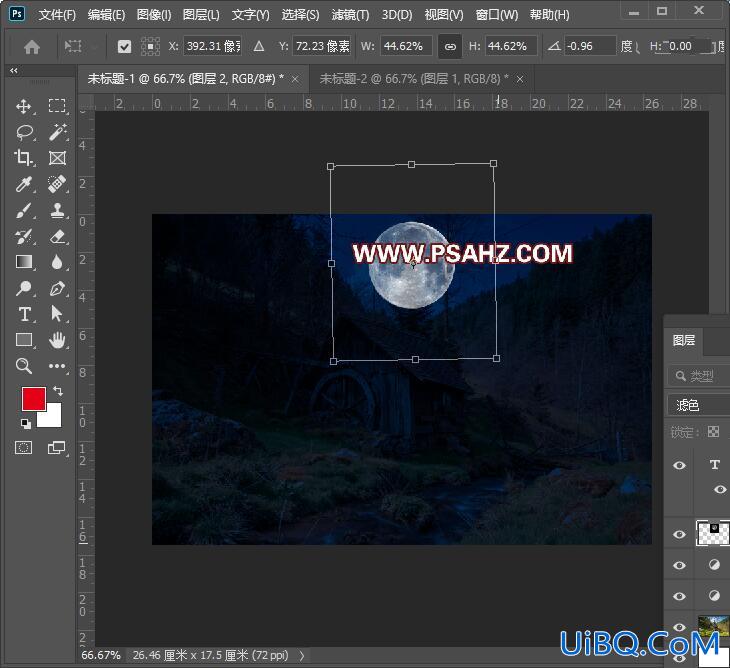Select the Frame tool

pyautogui.click(x=57, y=158)
